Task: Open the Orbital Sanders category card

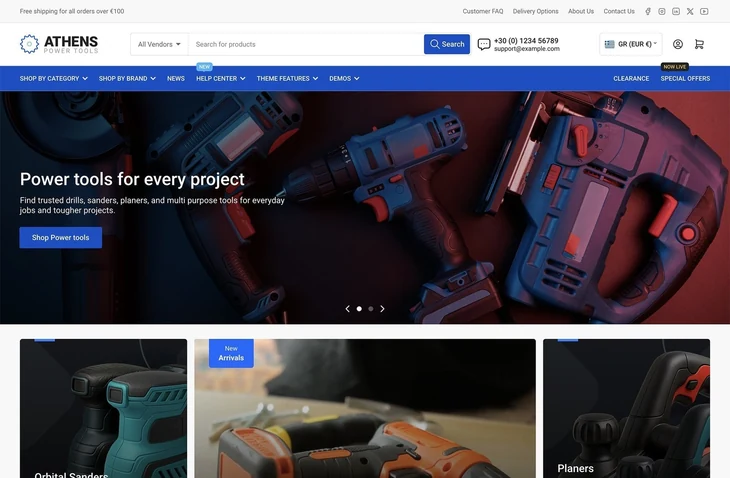Action: click(x=103, y=409)
